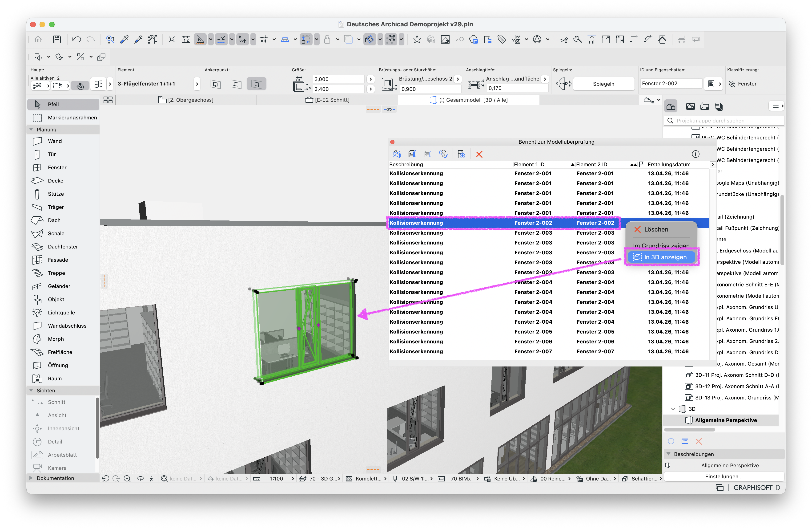Toggle the highlighted third anchor point option
812x529 pixels.
(x=256, y=84)
